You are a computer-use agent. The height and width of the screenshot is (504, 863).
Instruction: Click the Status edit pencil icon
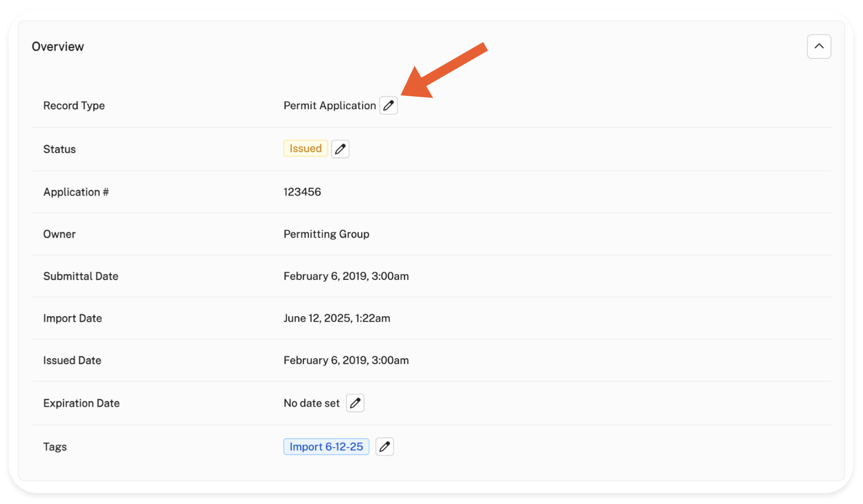340,149
